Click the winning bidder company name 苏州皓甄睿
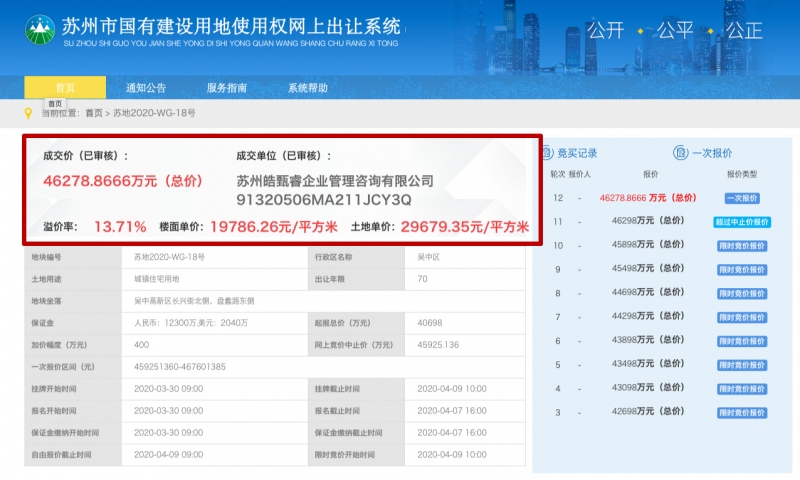Viewport: 800px width, 480px height. pos(335,181)
